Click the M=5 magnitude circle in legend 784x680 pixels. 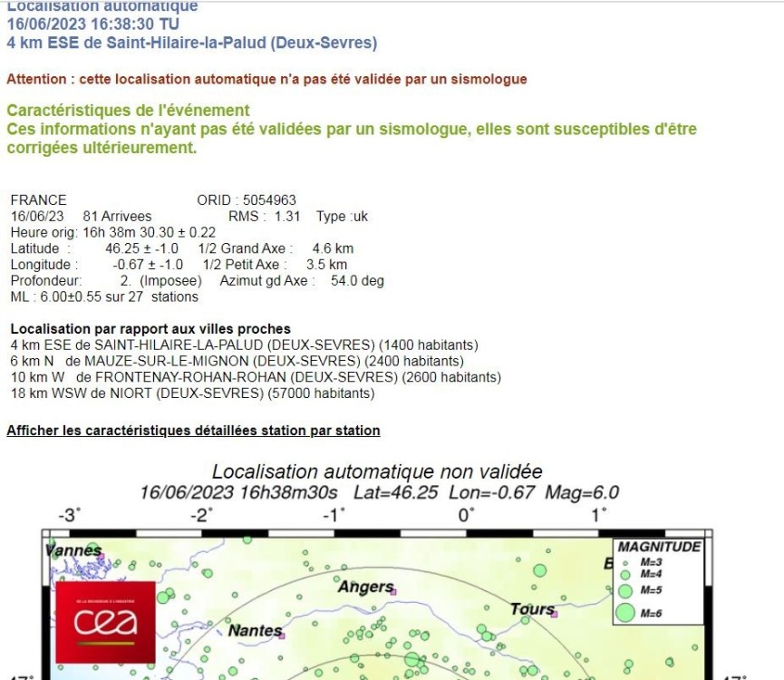pos(624,590)
